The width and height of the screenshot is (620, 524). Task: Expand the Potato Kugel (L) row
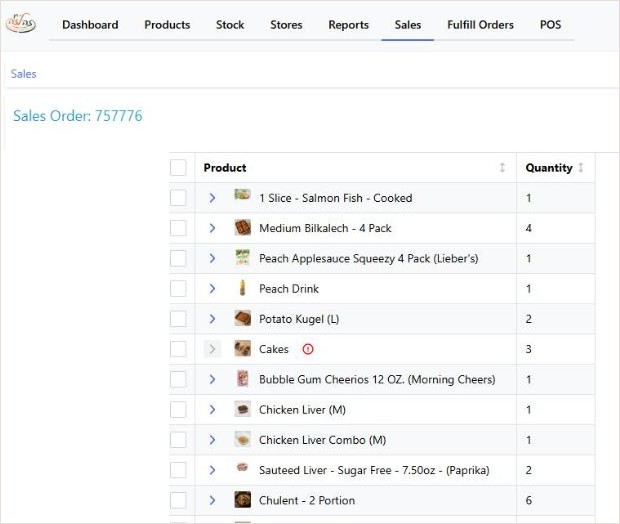(x=212, y=319)
